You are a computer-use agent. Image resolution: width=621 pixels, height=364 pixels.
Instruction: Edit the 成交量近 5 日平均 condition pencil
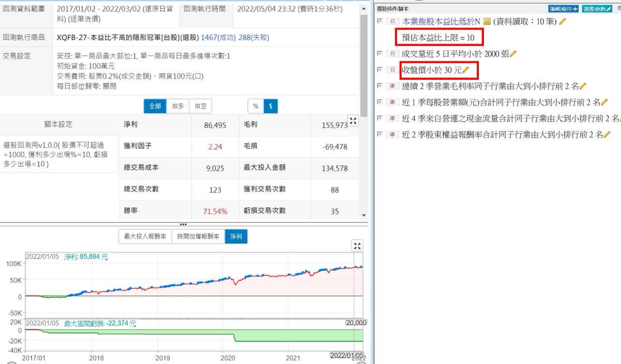[513, 54]
